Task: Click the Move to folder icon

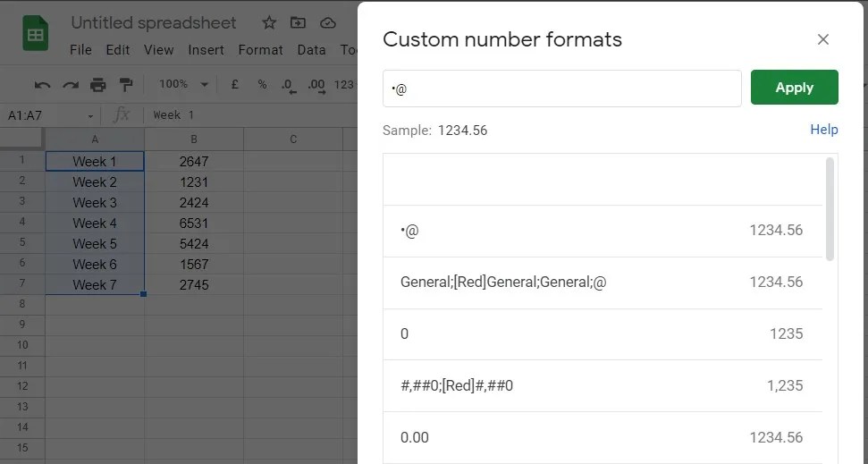Action: point(298,22)
